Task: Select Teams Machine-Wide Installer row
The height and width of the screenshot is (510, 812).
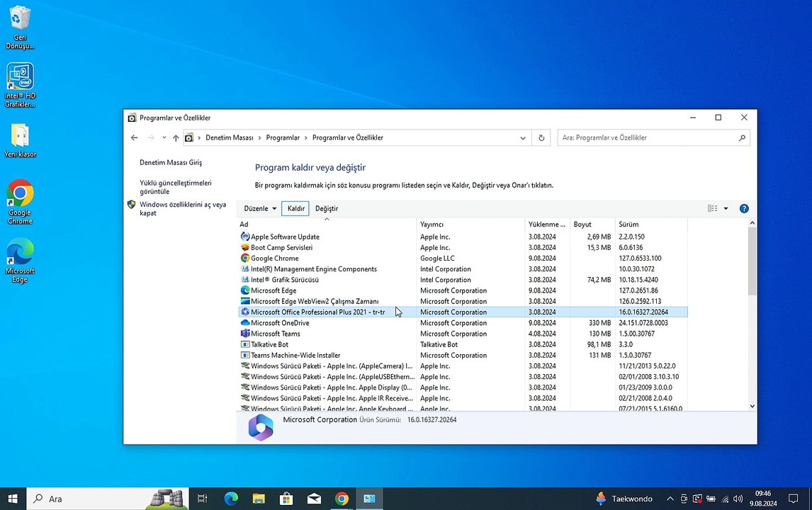Action: pos(463,355)
